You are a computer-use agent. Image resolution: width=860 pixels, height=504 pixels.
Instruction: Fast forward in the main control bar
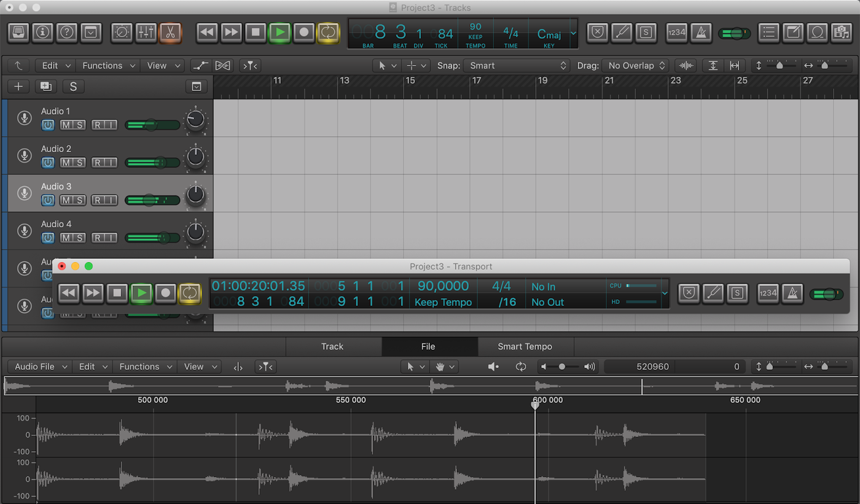pyautogui.click(x=232, y=32)
